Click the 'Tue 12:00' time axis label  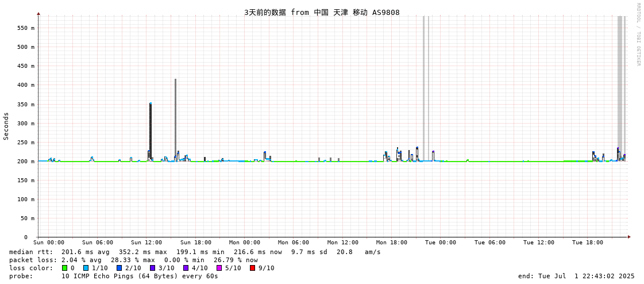tap(539, 243)
